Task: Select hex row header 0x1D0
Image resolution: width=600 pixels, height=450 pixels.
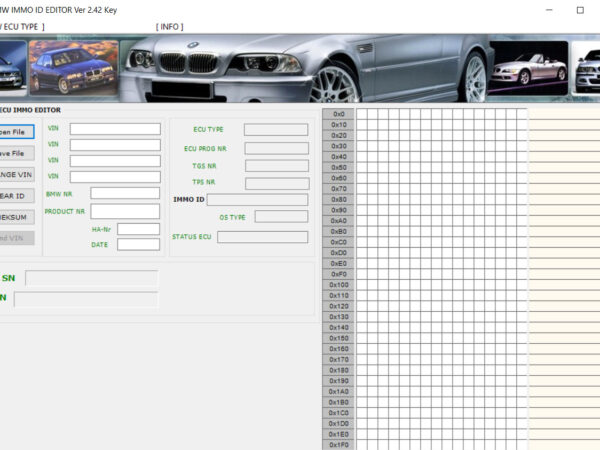Action: [x=338, y=424]
